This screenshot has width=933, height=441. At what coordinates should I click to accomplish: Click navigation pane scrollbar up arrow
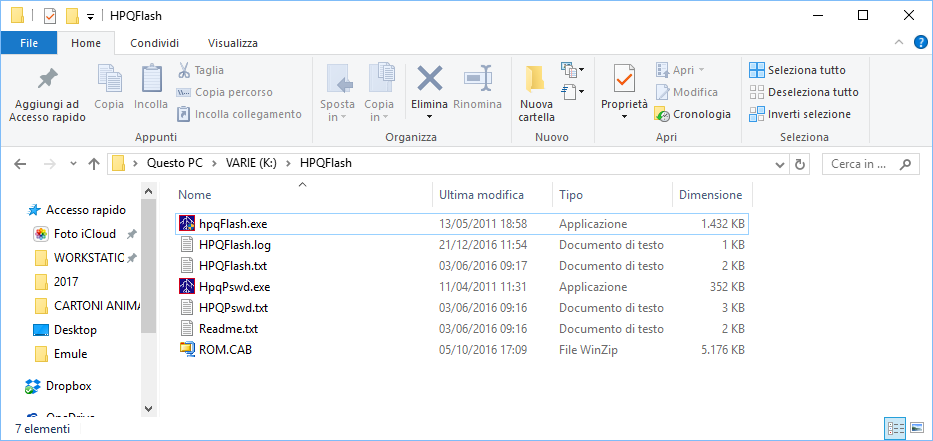point(148,192)
